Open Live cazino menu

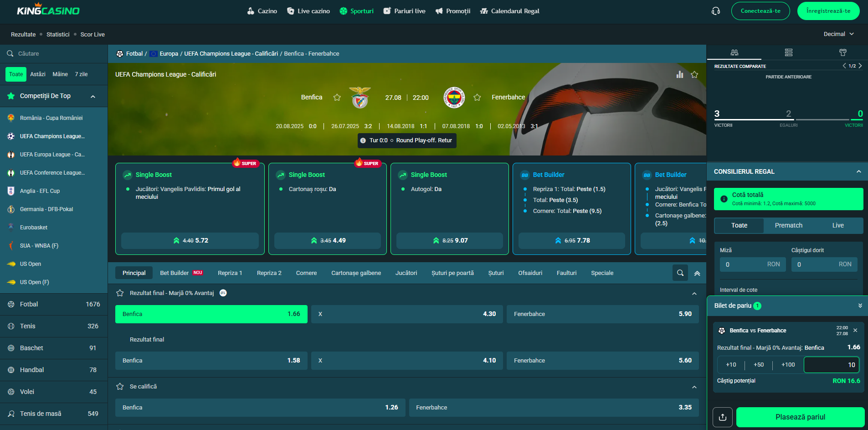pyautogui.click(x=308, y=11)
